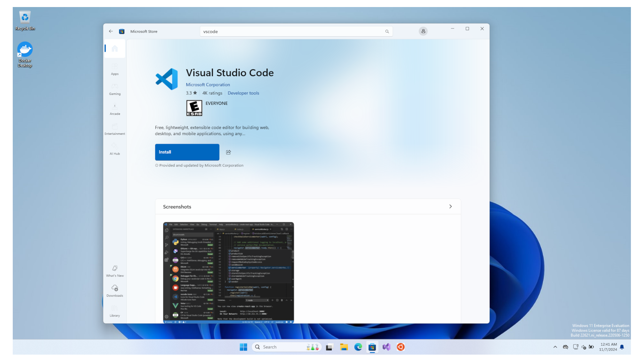Open the Microsoft Corporation publisher link
The height and width of the screenshot is (362, 644).
pyautogui.click(x=208, y=85)
